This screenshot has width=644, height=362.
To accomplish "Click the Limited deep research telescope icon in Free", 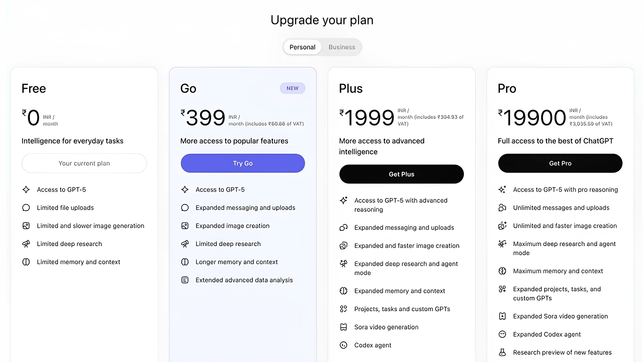I will point(26,244).
